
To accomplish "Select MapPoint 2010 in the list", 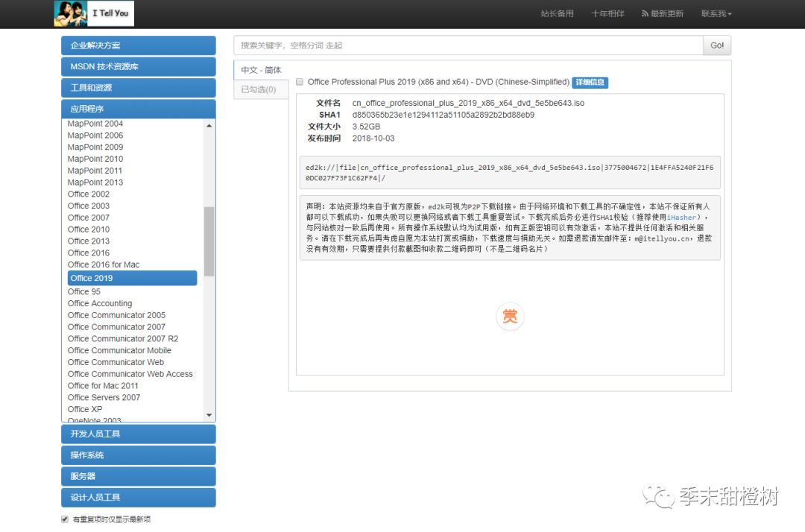I will click(95, 159).
